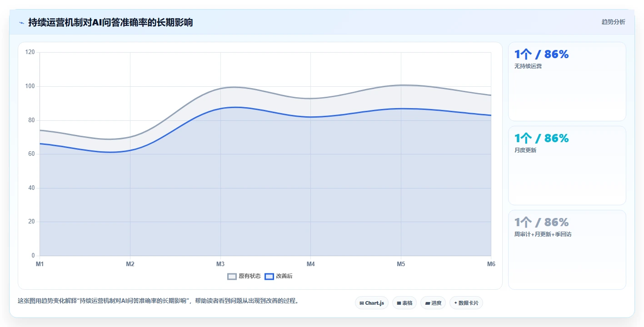Click the 周审计+月更新+季回访 stat card
This screenshot has width=644, height=327.
[567, 250]
